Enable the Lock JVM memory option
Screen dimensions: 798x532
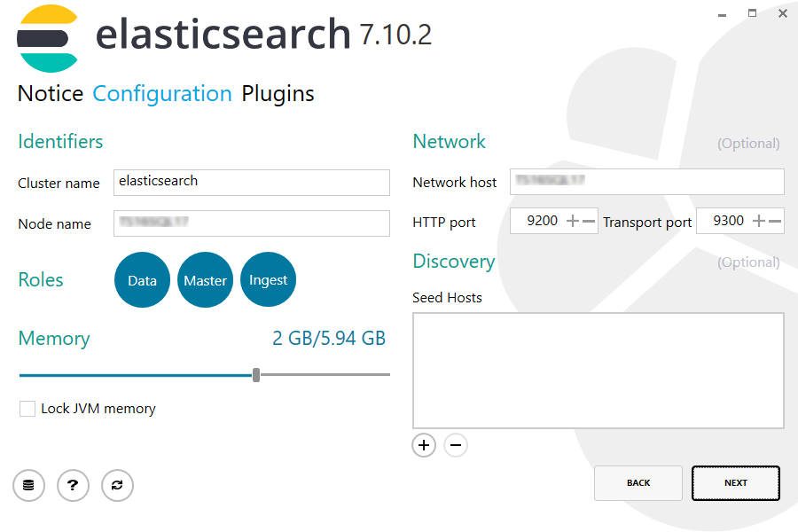[27, 409]
